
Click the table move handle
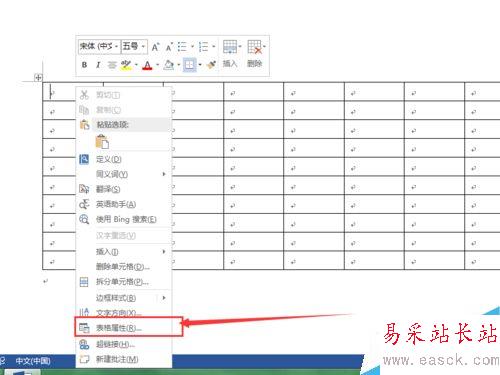(x=38, y=78)
